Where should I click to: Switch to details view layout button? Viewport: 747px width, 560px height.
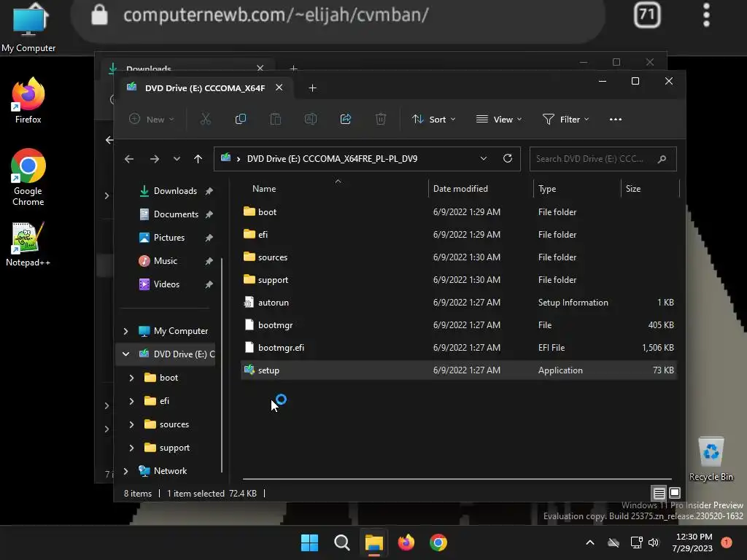pos(659,493)
